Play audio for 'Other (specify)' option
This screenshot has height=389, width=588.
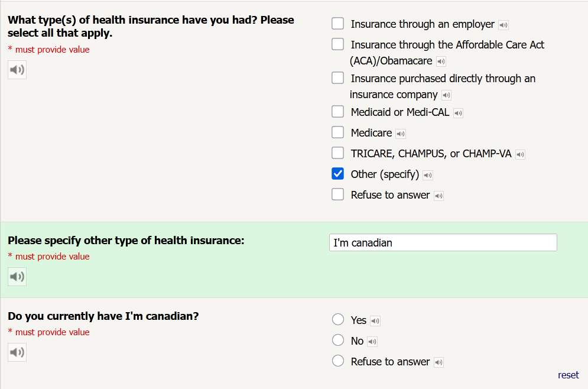point(428,175)
